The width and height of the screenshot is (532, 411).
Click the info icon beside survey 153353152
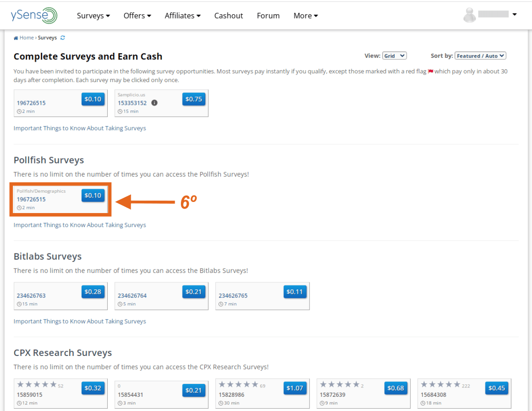154,103
